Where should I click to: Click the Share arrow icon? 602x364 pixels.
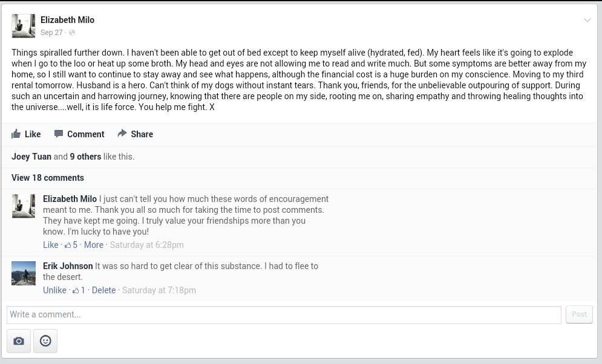pos(122,134)
